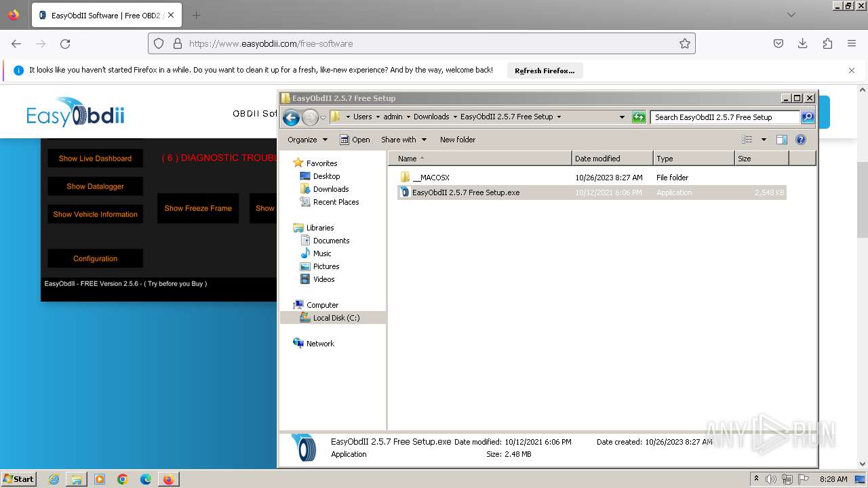Image resolution: width=868 pixels, height=488 pixels.
Task: Sort by the Date modified column
Action: (613, 159)
